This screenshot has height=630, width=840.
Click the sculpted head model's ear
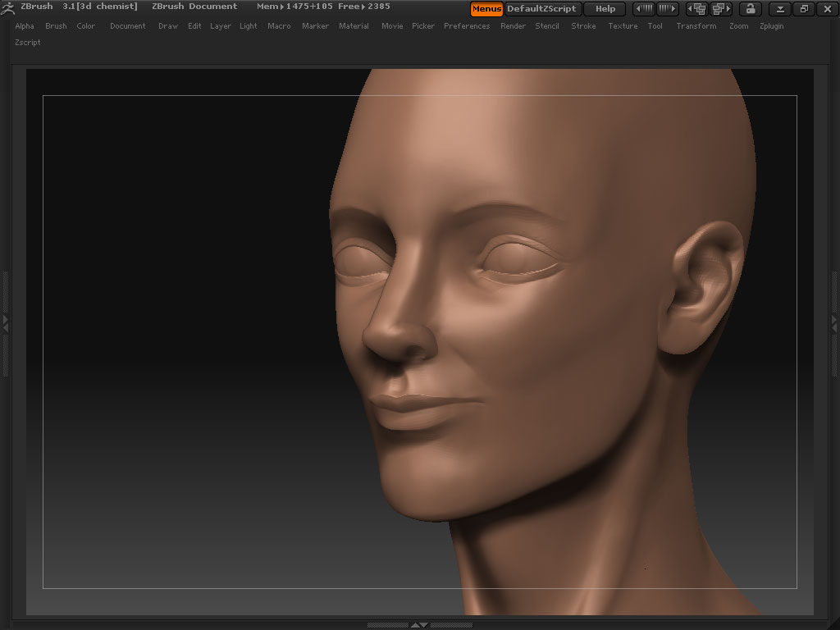pyautogui.click(x=701, y=288)
